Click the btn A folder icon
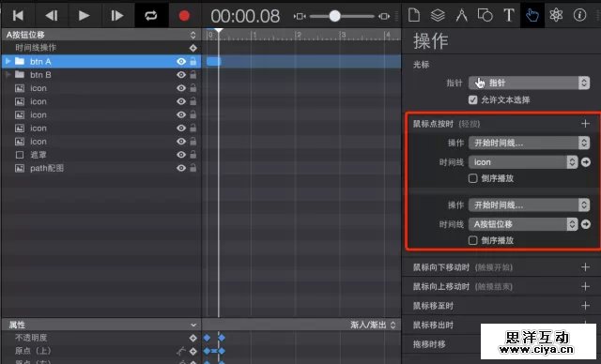This screenshot has width=601, height=364. pyautogui.click(x=20, y=61)
